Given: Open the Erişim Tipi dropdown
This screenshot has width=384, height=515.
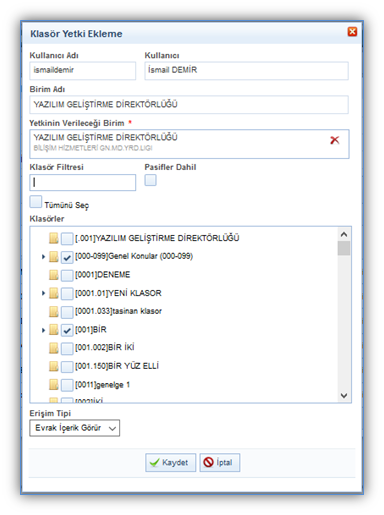Looking at the screenshot, I should (x=75, y=428).
